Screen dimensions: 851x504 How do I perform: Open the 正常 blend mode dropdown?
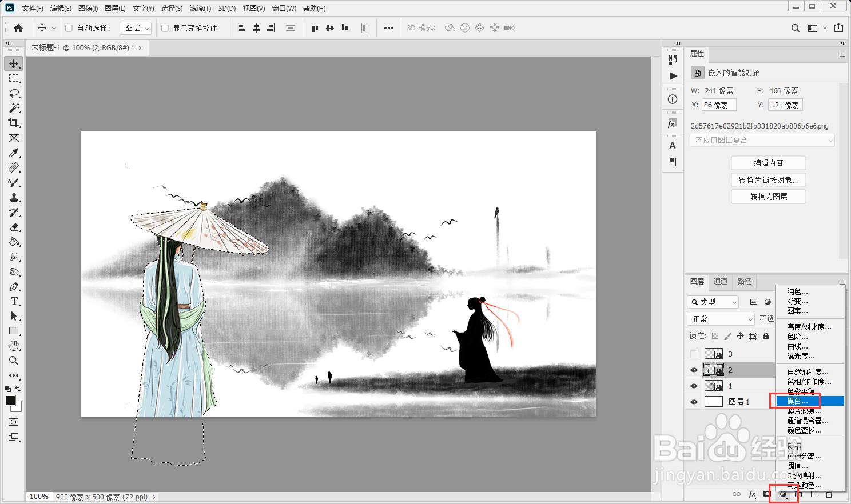pyautogui.click(x=721, y=319)
